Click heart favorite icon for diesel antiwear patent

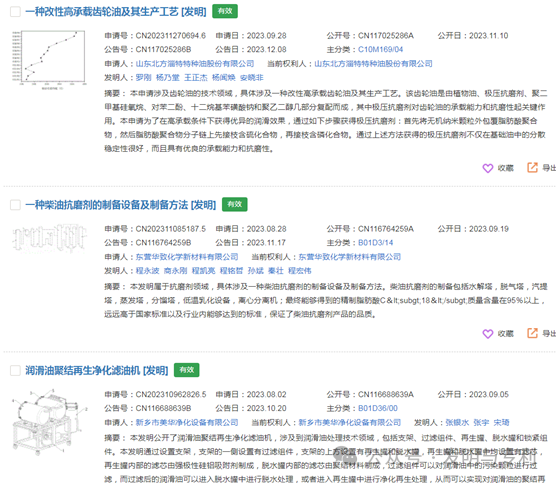[488, 334]
